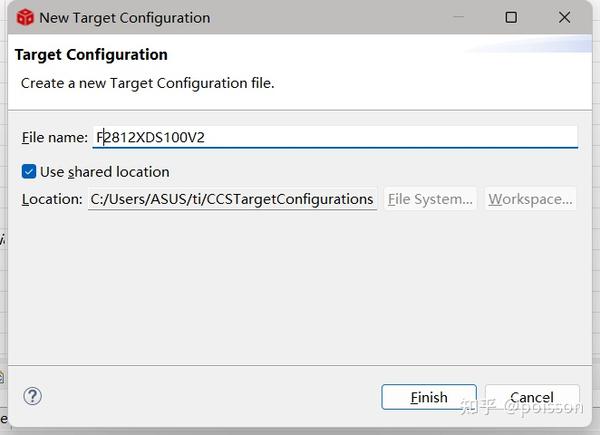Click the 'Use shared location' label text
Viewport: 600px width, 435px height.
coord(104,172)
